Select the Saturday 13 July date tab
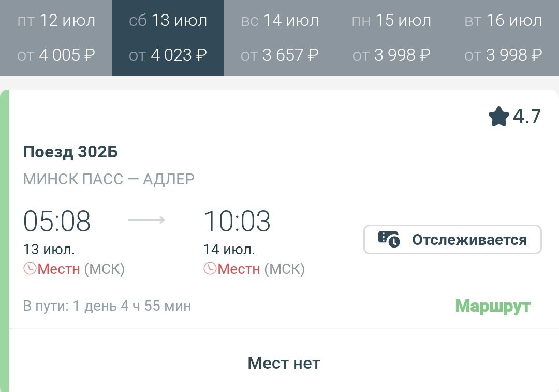The height and width of the screenshot is (392, 559). (x=168, y=38)
